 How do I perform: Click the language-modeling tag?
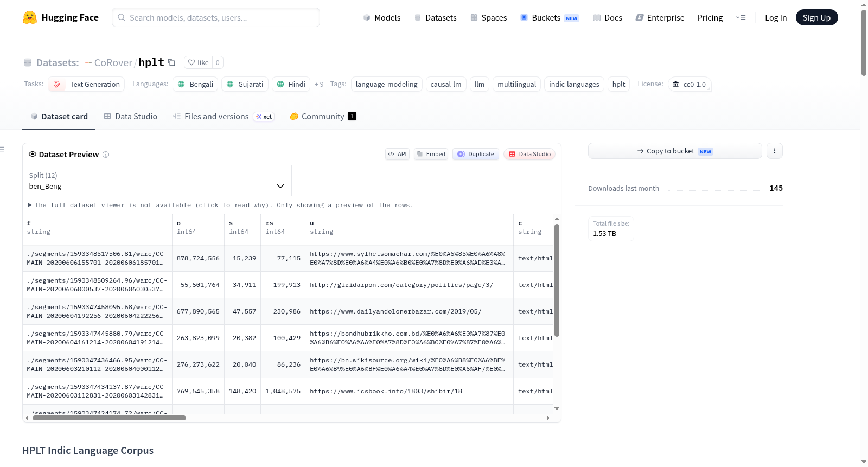tap(387, 84)
